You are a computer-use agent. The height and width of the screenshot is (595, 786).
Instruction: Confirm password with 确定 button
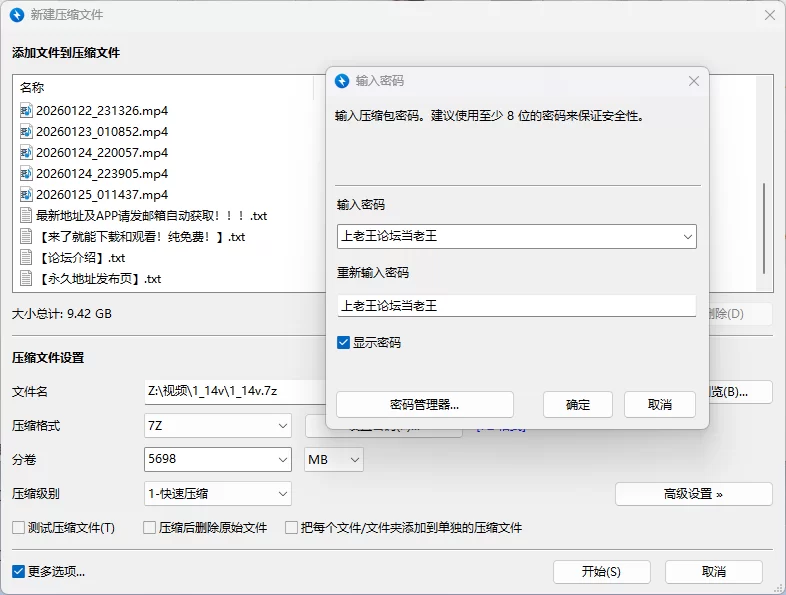pyautogui.click(x=577, y=405)
